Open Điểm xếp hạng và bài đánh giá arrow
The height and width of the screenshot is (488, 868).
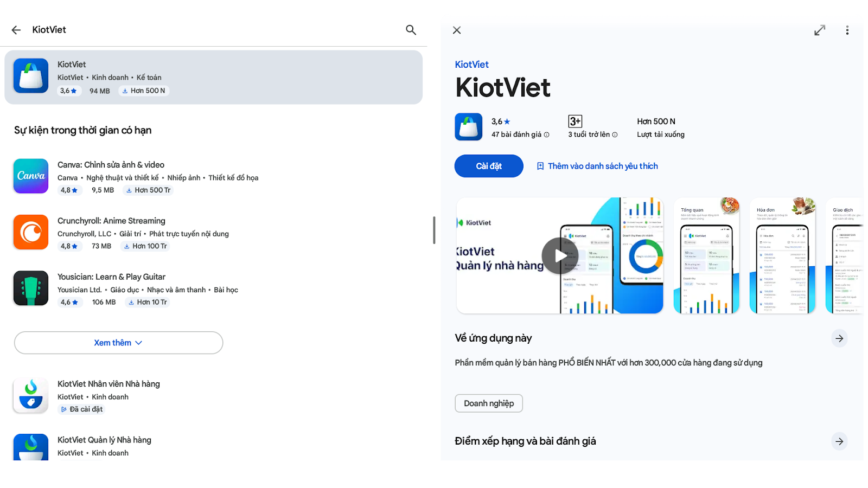[x=839, y=441]
